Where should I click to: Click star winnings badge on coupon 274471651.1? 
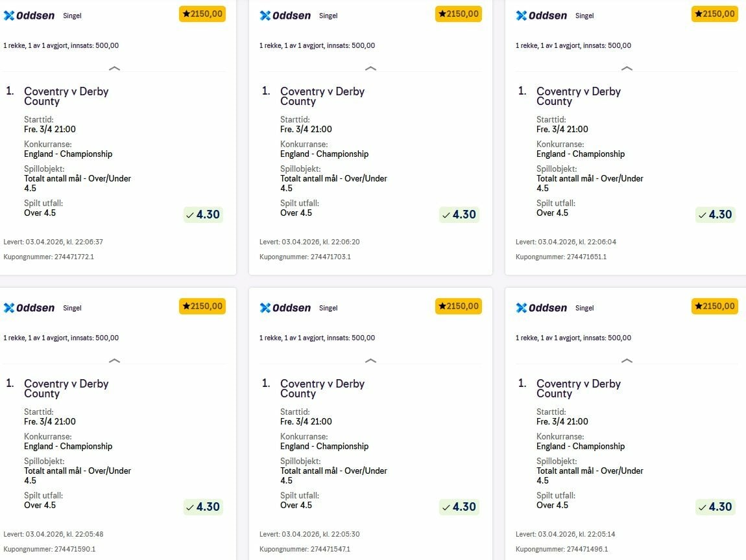[x=715, y=14]
